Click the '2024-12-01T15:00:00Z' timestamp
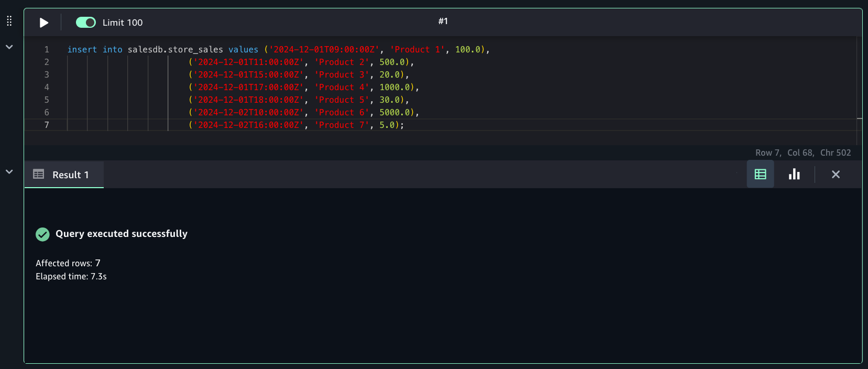 pos(249,74)
